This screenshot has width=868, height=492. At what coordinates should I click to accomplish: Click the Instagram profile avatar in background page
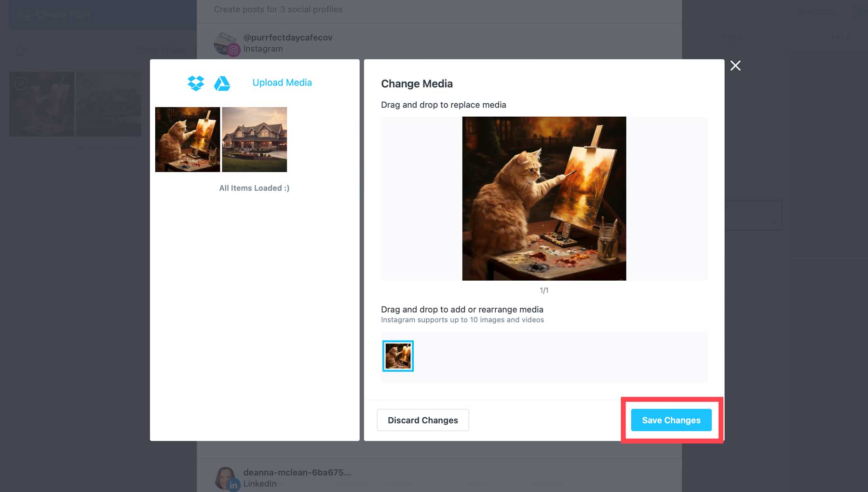pyautogui.click(x=226, y=44)
